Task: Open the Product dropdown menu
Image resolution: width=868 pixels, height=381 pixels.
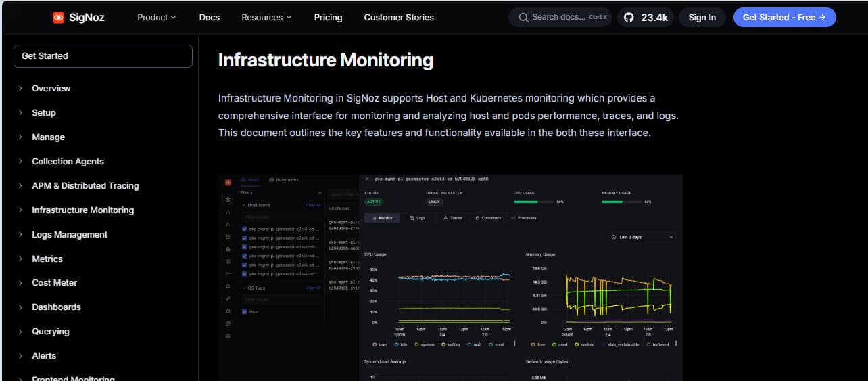Action: coord(156,18)
